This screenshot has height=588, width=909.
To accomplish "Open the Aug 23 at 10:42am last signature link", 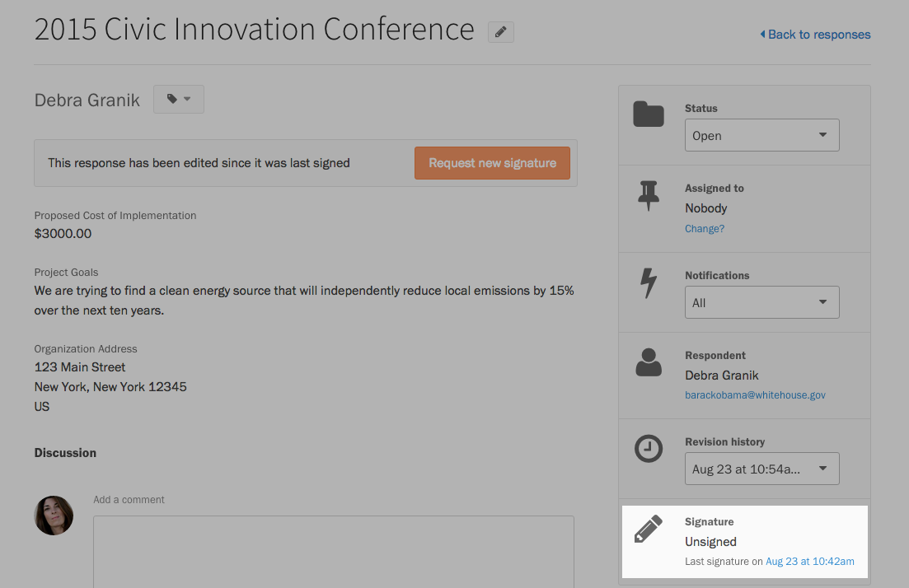I will pyautogui.click(x=810, y=562).
